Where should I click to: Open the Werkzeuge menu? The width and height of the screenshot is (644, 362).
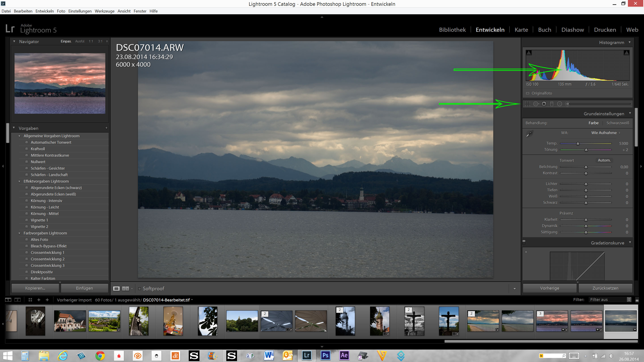[104, 11]
